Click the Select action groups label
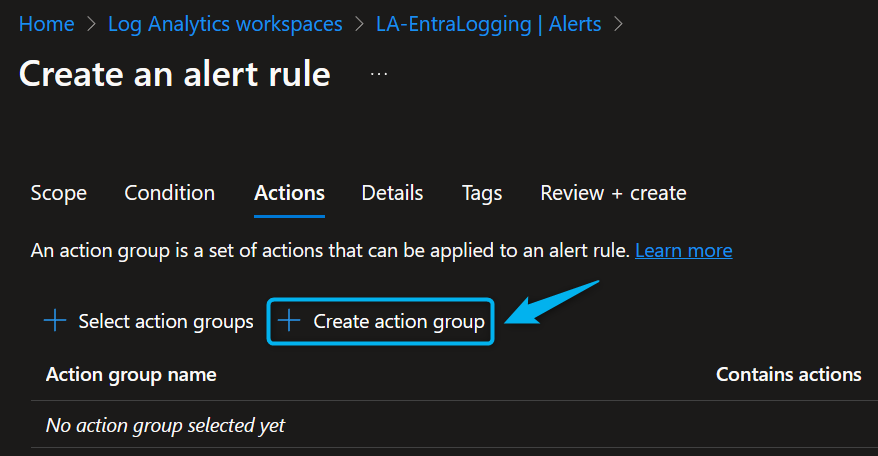This screenshot has width=878, height=456. coord(165,321)
